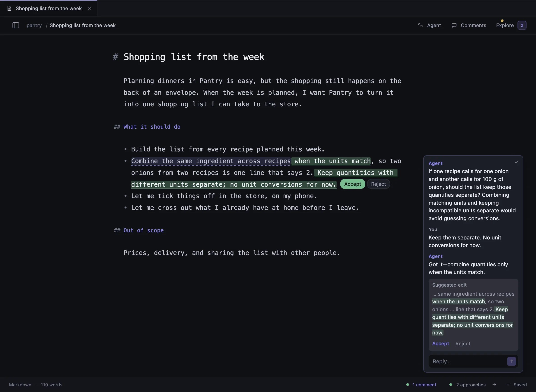Click the main title heading text

coord(194,57)
